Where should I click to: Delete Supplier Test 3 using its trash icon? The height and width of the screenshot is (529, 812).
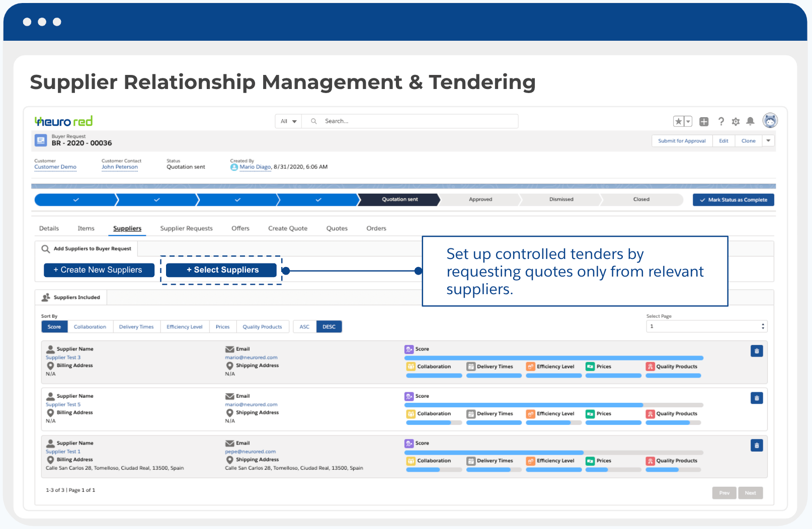coord(756,350)
